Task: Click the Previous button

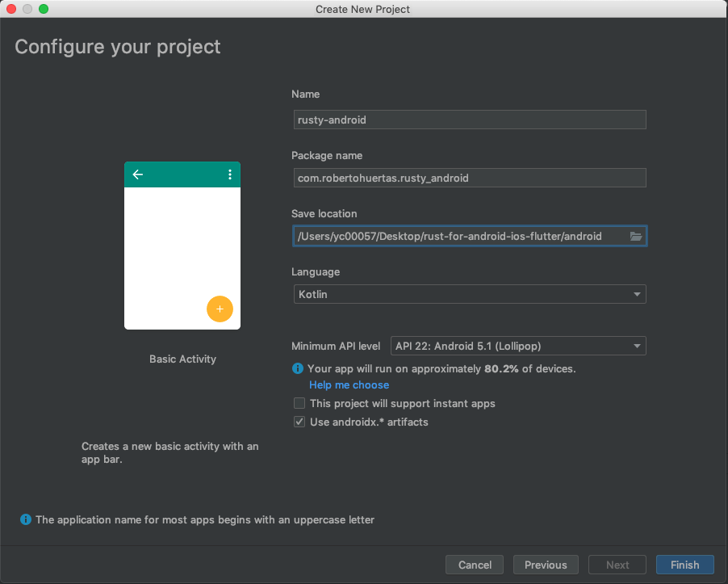Action: [546, 565]
